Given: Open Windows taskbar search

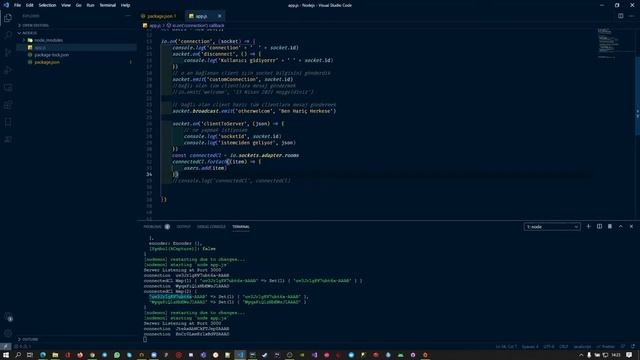Looking at the screenshot, I should (18, 355).
